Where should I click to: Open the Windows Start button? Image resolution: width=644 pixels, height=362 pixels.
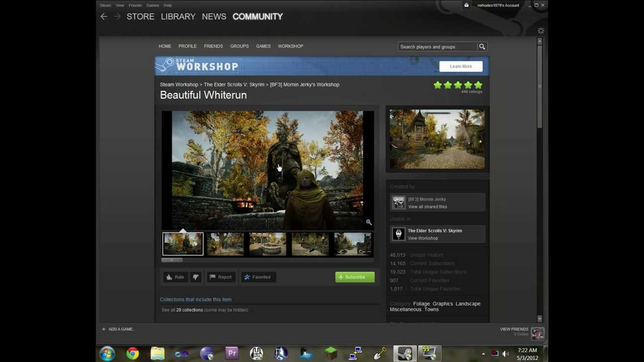click(x=107, y=354)
